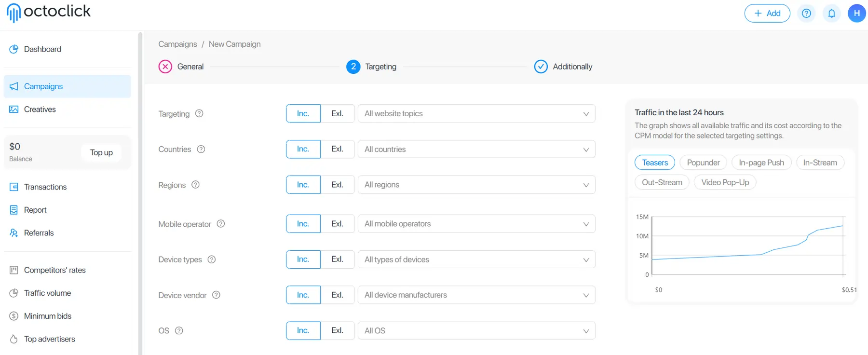Image resolution: width=868 pixels, height=355 pixels.
Task: Click the Competitors' rates icon
Action: [14, 270]
